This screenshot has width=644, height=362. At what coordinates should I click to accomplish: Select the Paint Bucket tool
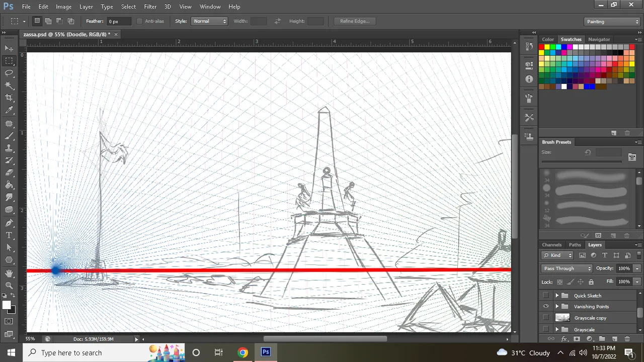click(x=9, y=186)
